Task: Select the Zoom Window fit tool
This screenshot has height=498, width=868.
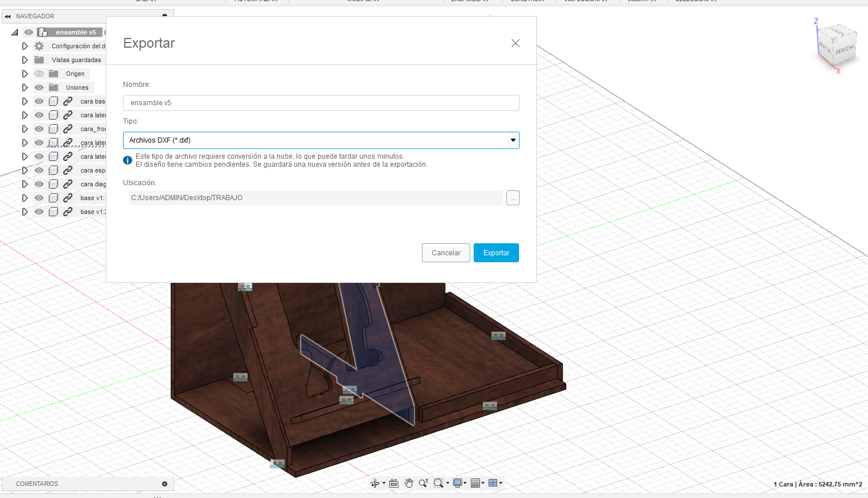Action: tap(439, 483)
